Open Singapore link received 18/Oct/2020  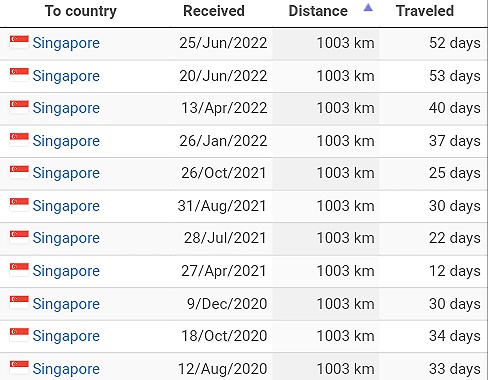click(x=66, y=336)
